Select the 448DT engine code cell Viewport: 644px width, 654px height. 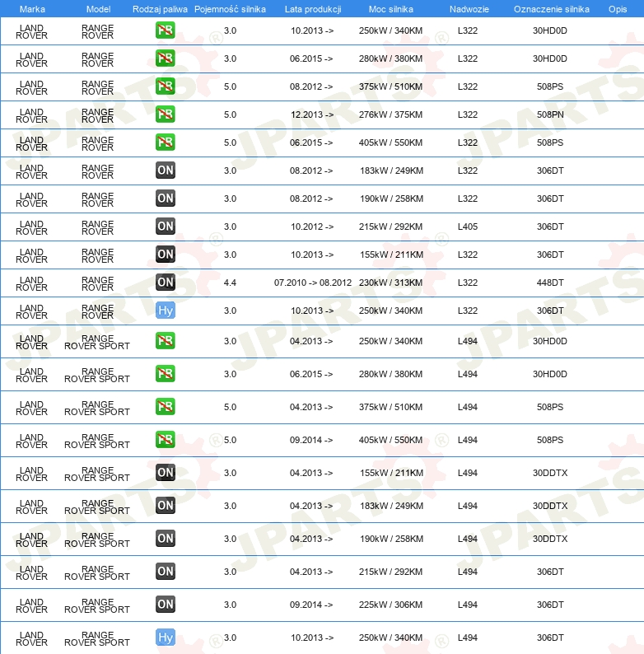pos(550,283)
